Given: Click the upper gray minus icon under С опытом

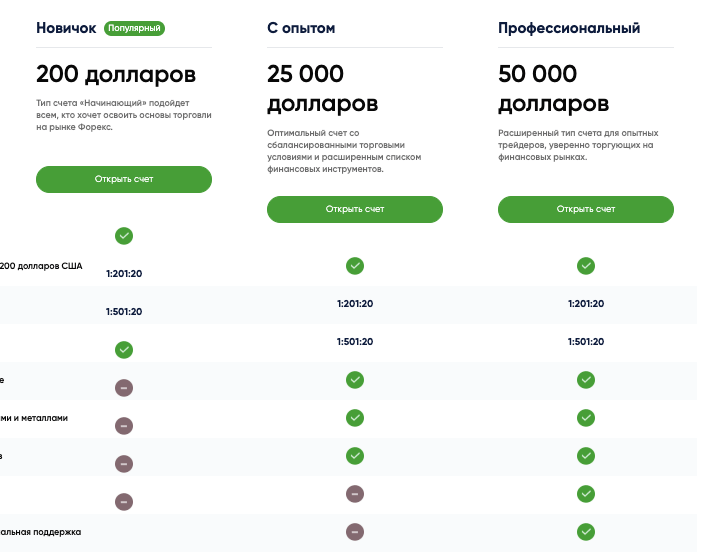Looking at the screenshot, I should click(355, 494).
